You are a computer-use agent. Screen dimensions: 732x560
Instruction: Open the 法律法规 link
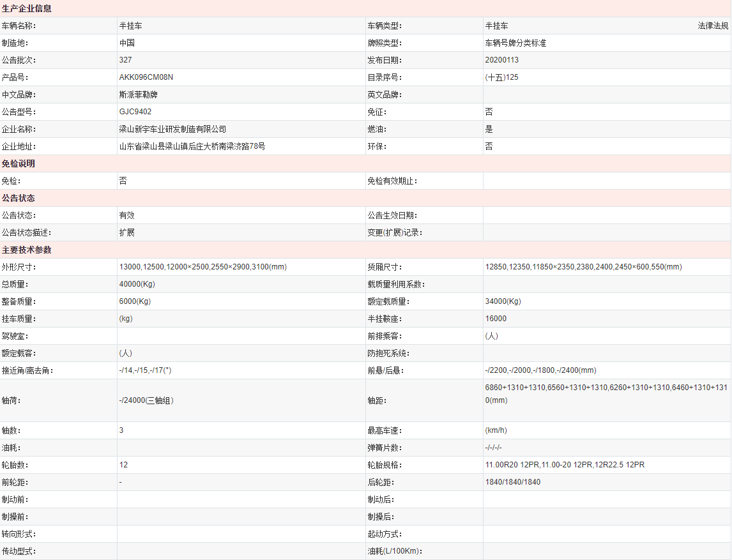point(712,26)
